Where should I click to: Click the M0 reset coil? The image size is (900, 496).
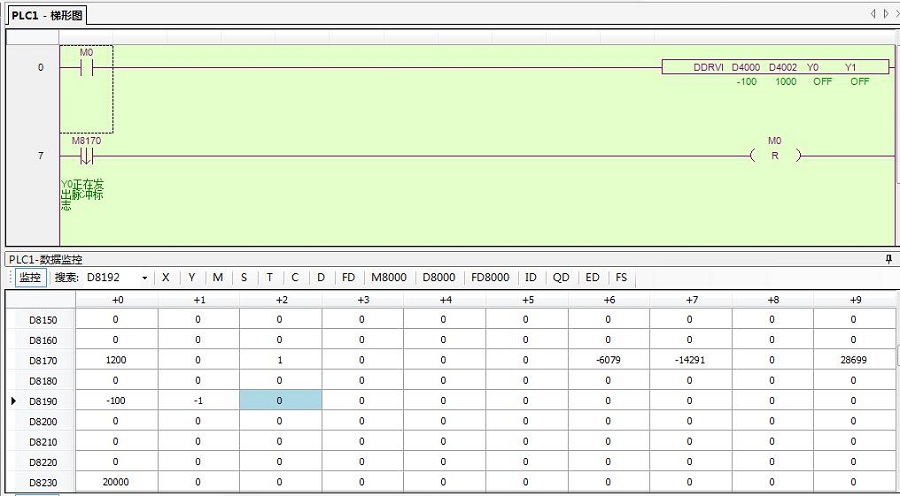(x=774, y=156)
